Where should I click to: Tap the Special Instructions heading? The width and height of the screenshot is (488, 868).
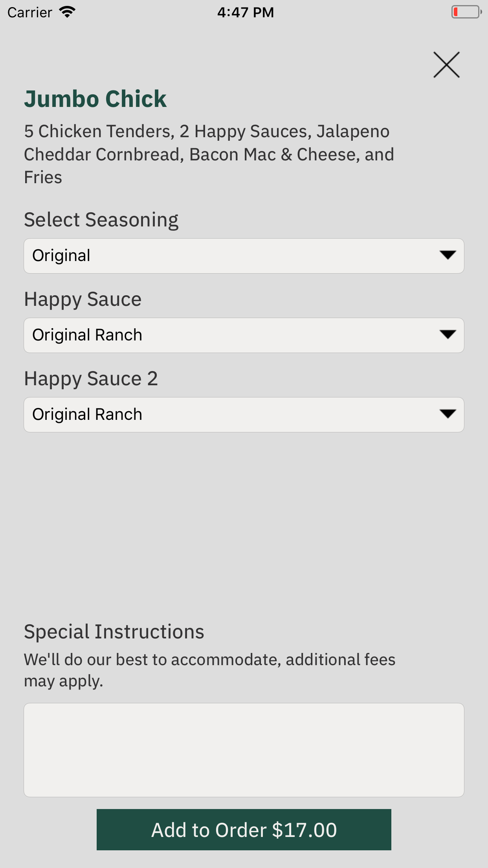(114, 632)
